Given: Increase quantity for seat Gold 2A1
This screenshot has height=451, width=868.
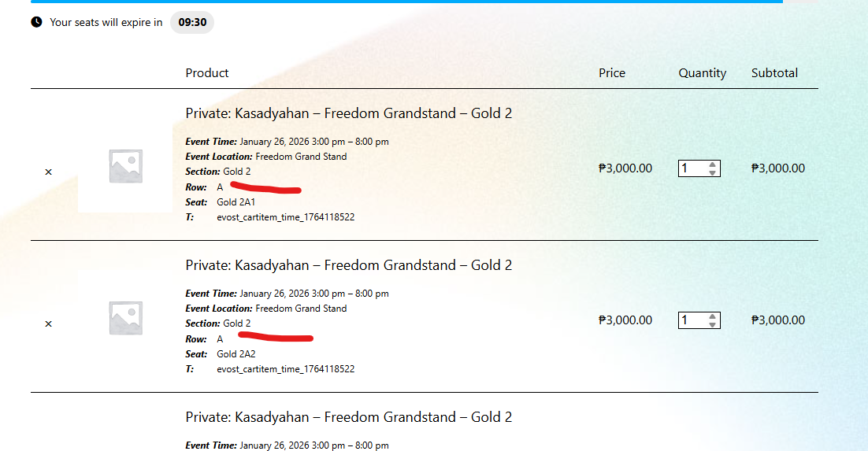Looking at the screenshot, I should (x=712, y=165).
